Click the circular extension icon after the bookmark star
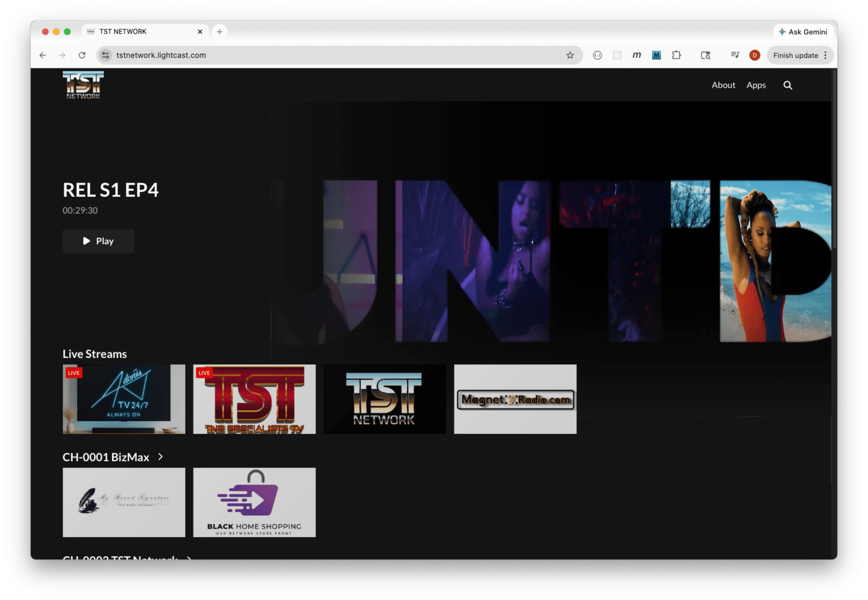 pyautogui.click(x=597, y=56)
